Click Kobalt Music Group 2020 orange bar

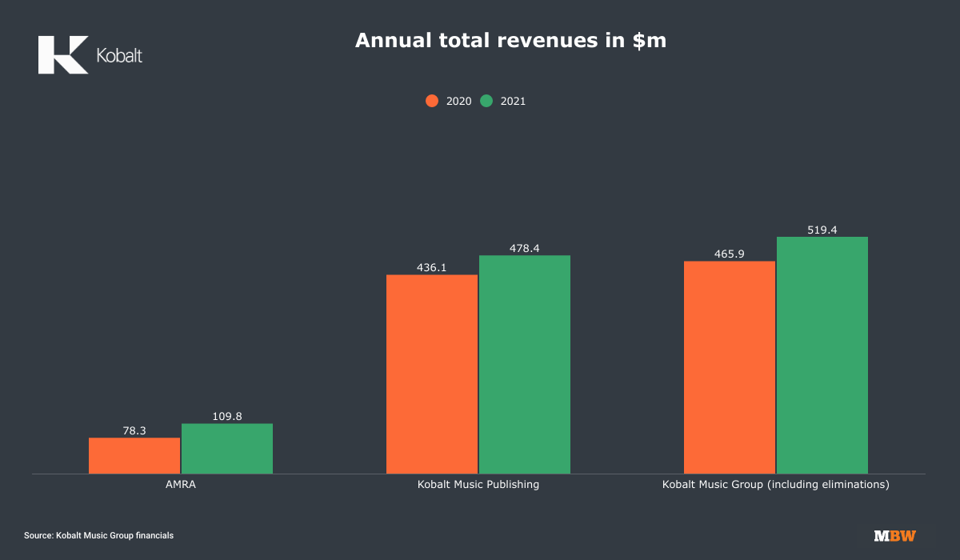tap(730, 367)
